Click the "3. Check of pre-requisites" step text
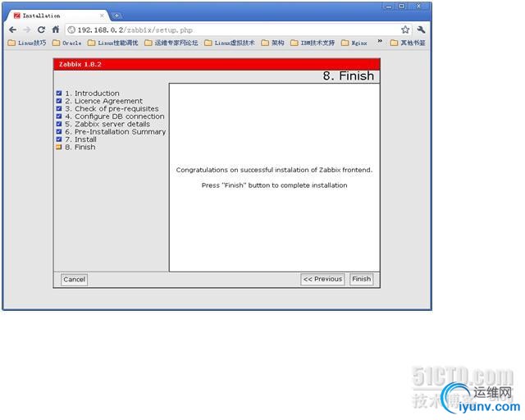Screen dimensions: 525x420 click(x=112, y=108)
